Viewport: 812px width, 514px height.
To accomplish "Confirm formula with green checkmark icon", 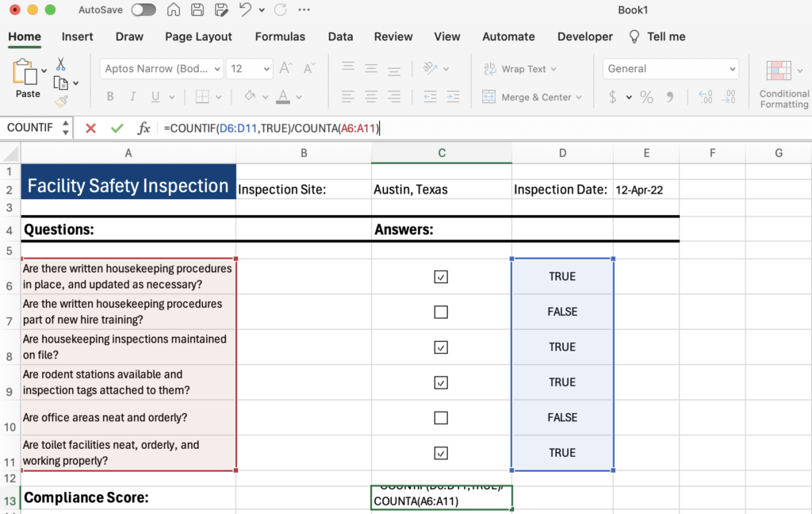I will click(117, 128).
